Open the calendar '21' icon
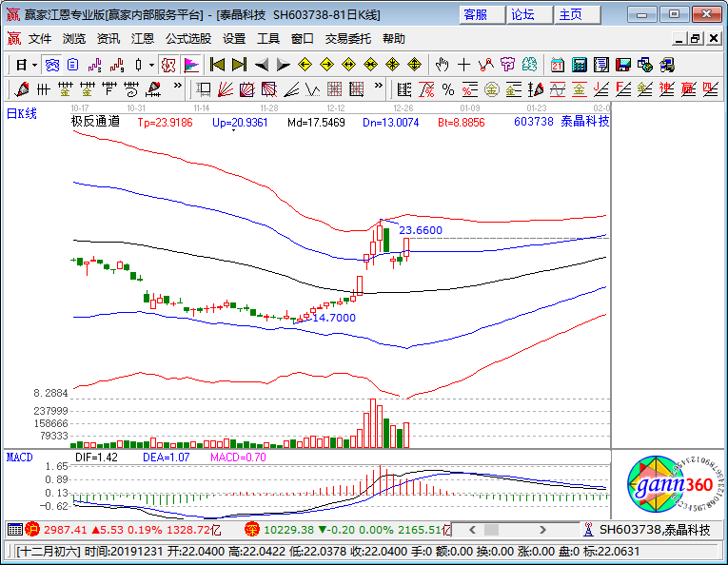 point(557,65)
